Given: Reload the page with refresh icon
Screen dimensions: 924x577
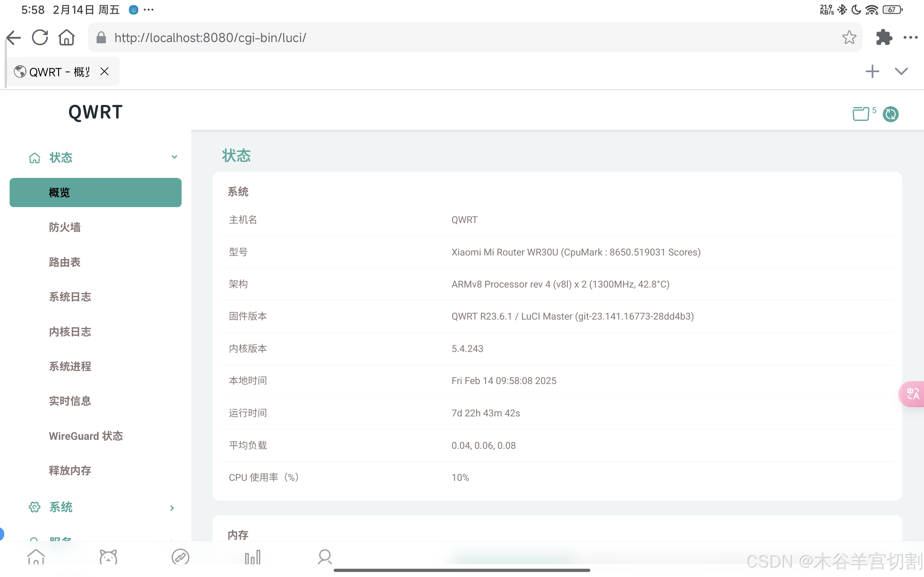Looking at the screenshot, I should pyautogui.click(x=40, y=38).
